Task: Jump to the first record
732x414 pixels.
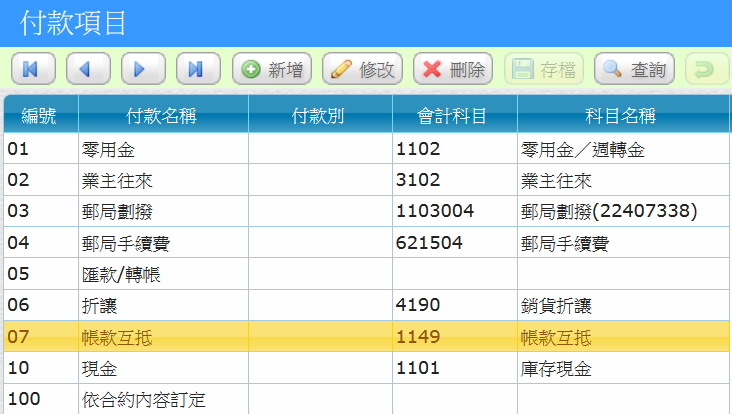Action: 32,69
